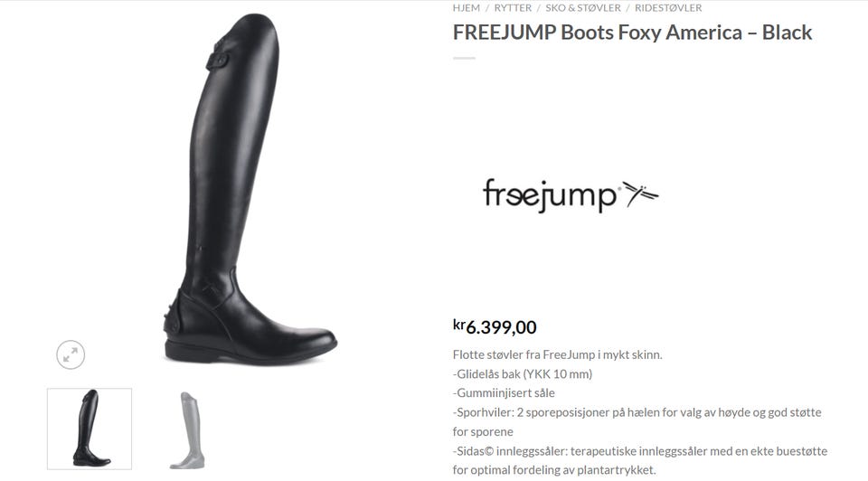Click the Sidas© innleggssåler description line
The width and height of the screenshot is (868, 481).
(x=640, y=460)
